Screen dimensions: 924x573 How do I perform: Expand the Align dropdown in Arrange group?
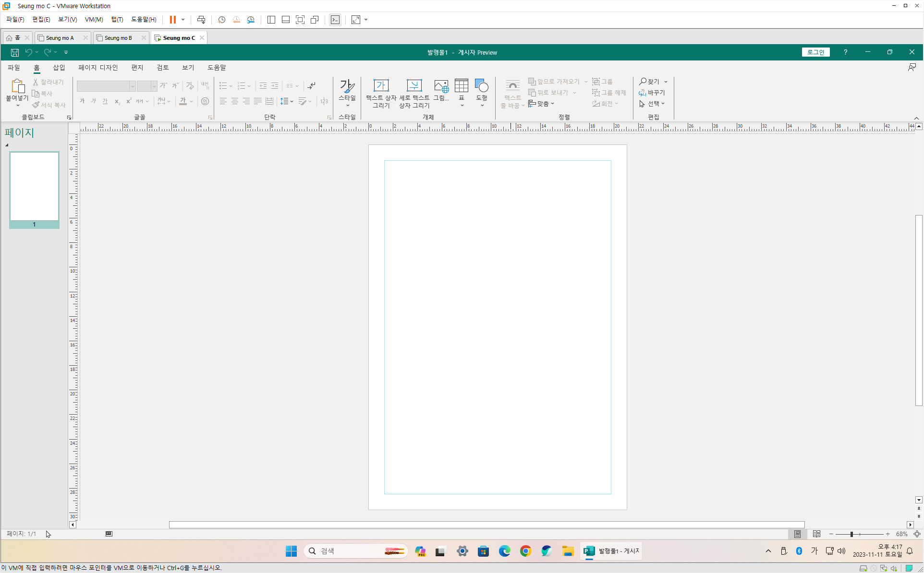542,104
